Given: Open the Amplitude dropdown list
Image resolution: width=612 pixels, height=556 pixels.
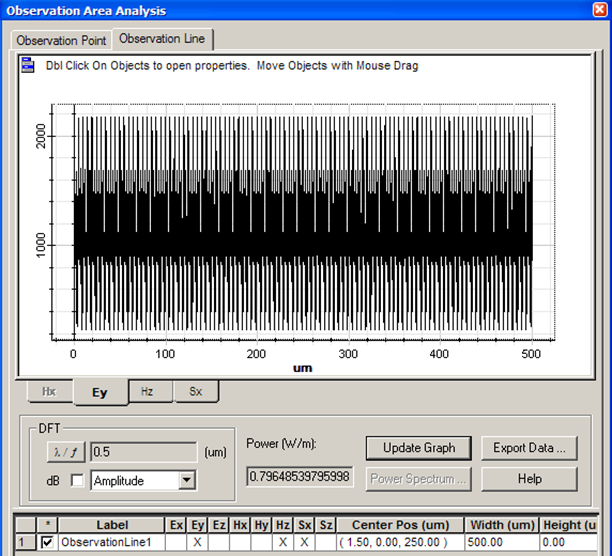Looking at the screenshot, I should click(x=187, y=480).
